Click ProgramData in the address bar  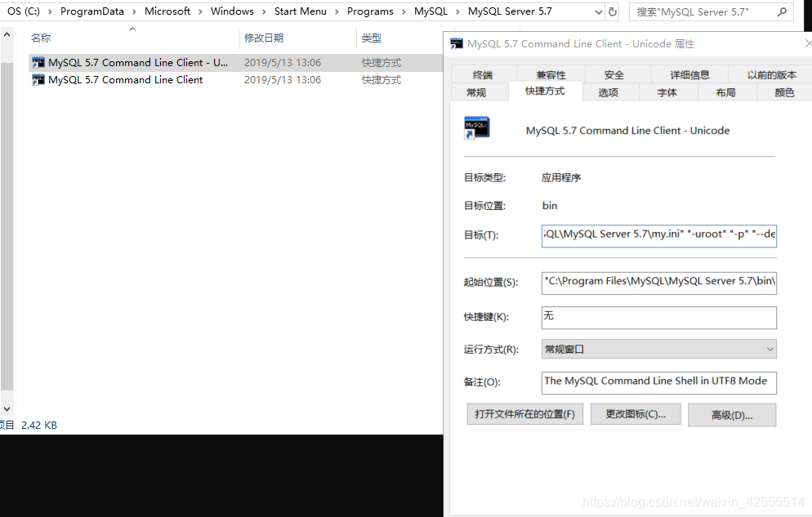pyautogui.click(x=92, y=11)
